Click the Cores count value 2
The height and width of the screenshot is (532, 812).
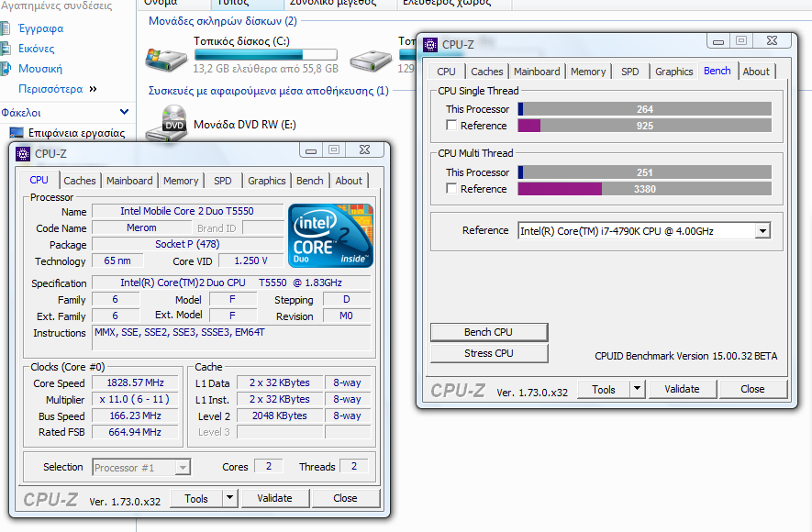tap(269, 466)
